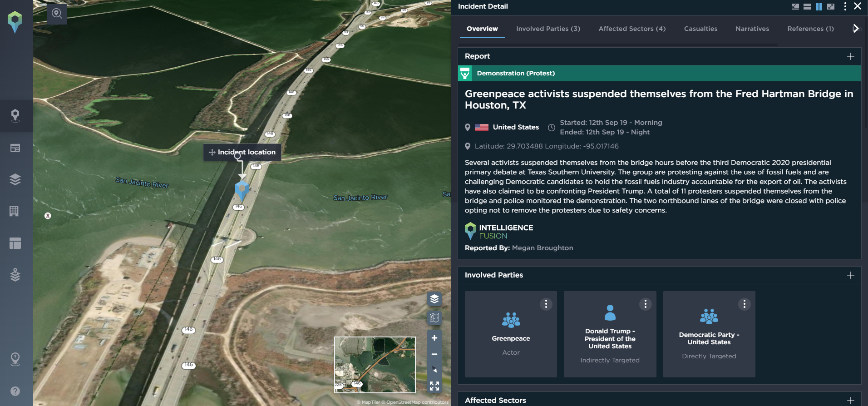868x406 pixels.
Task: Open the map layers selector button
Action: click(434, 299)
